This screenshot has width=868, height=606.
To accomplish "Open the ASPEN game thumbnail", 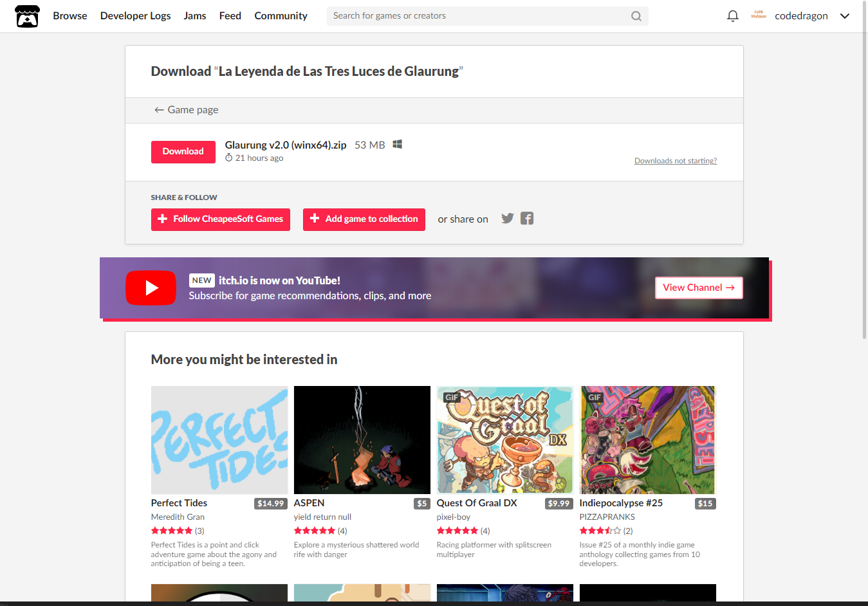I will 362,440.
